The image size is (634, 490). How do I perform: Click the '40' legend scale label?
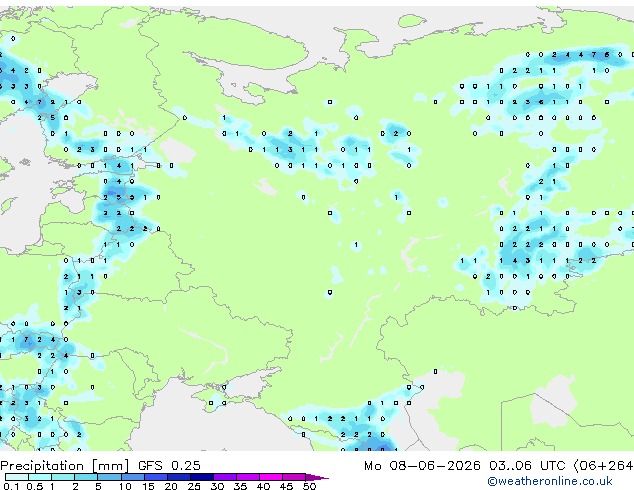263,486
